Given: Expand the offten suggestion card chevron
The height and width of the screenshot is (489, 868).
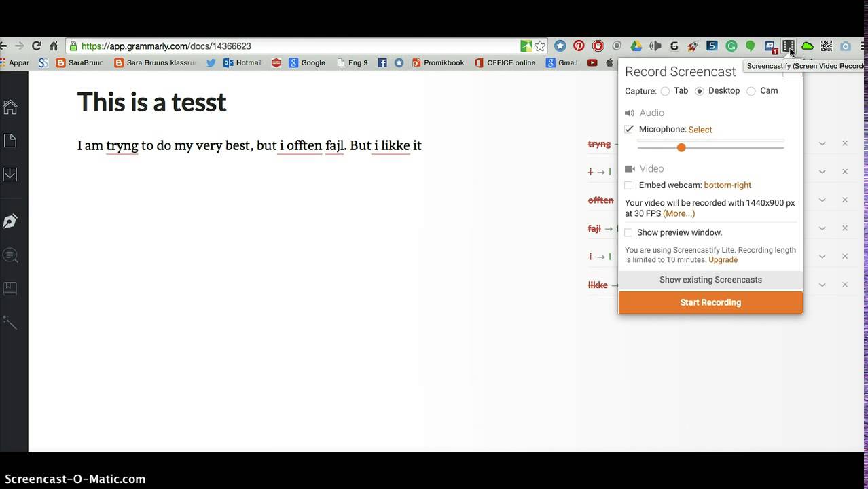Looking at the screenshot, I should [x=822, y=200].
